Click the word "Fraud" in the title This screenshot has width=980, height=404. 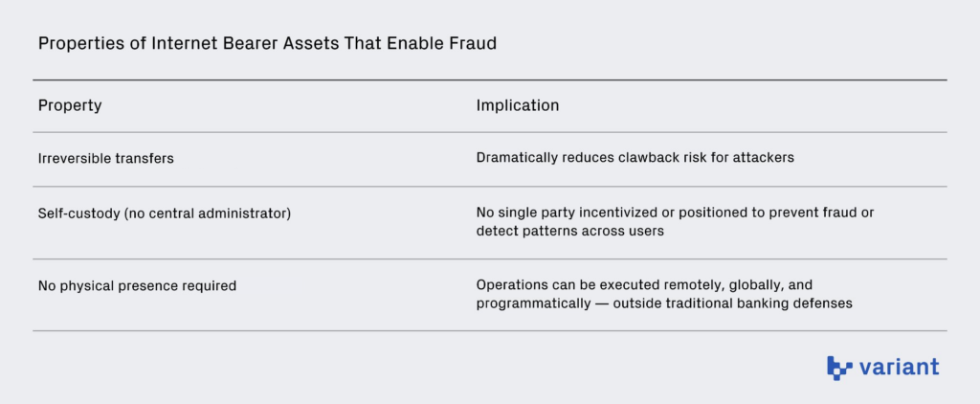coord(475,44)
